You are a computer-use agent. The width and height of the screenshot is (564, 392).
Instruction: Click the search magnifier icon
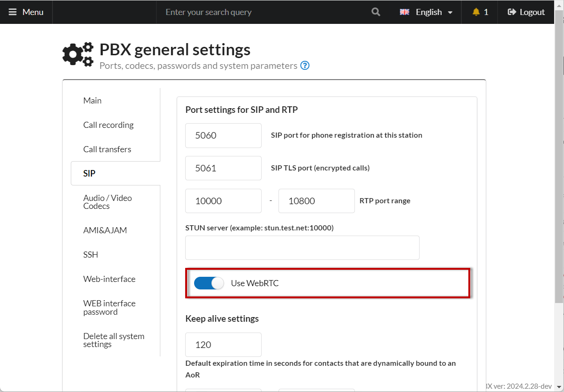376,12
